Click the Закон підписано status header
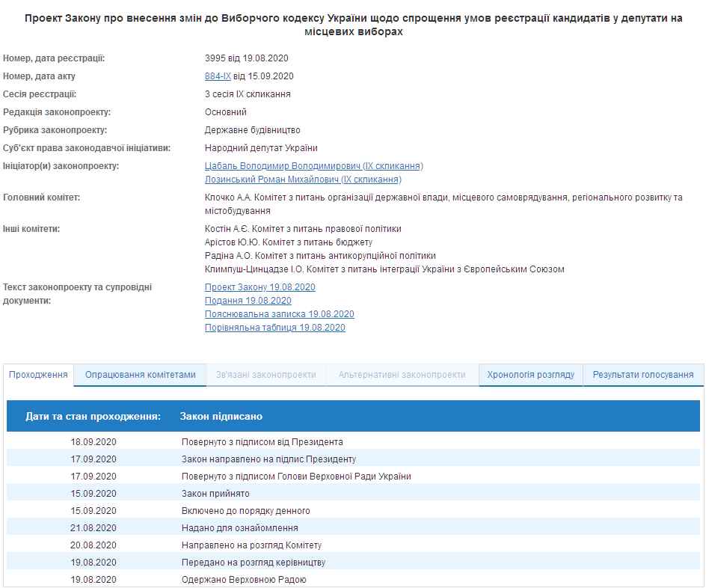 point(221,416)
